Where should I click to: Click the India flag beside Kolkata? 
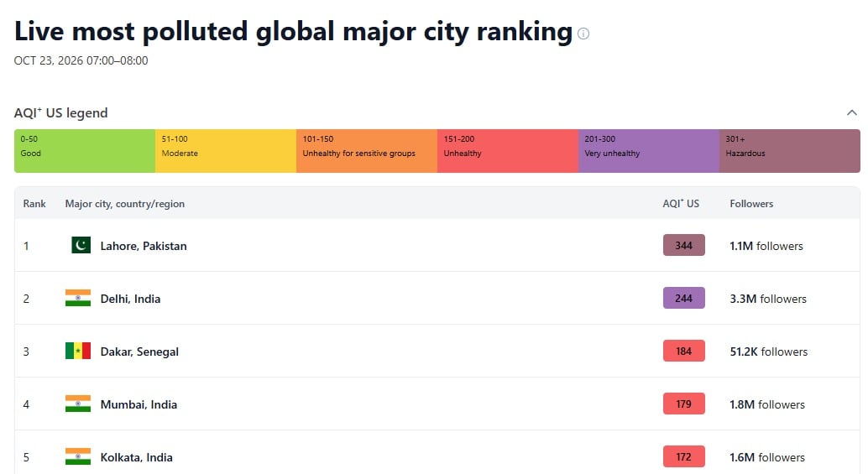pos(77,457)
